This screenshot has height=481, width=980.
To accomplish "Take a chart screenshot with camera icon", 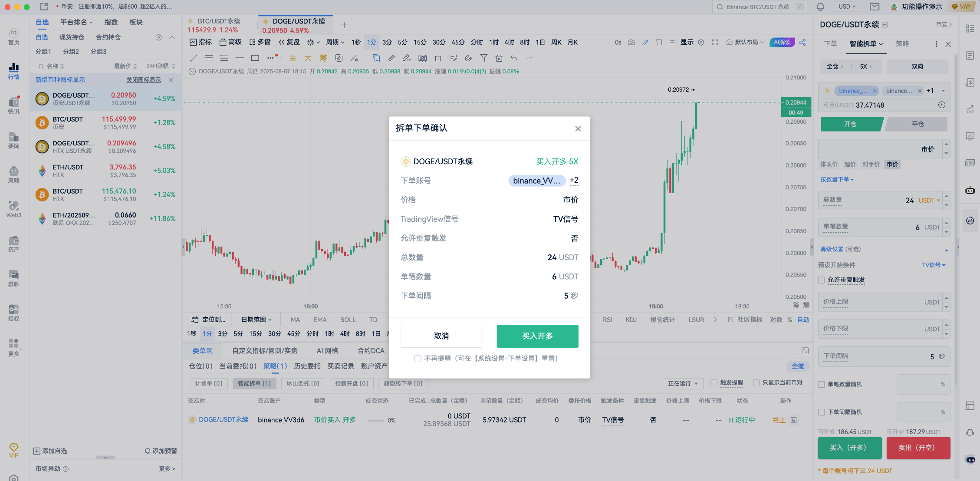I will (x=631, y=42).
